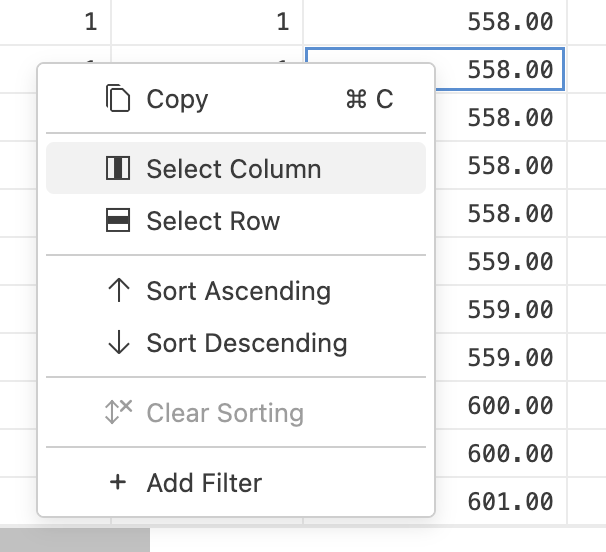Screen dimensions: 606x552
Task: Choose Select Column menu entry
Action: point(235,169)
